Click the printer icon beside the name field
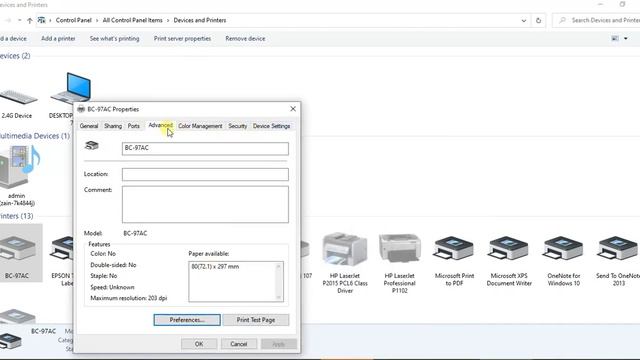Viewport: 640px width, 360px height. [x=92, y=145]
